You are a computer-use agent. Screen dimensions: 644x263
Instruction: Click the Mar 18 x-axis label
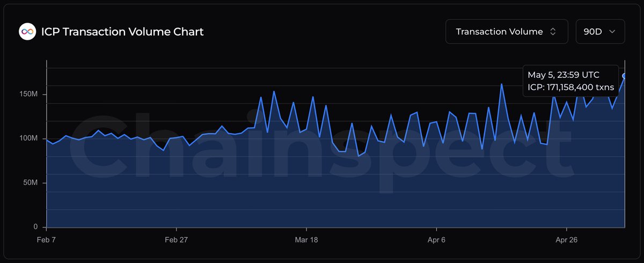tap(306, 240)
